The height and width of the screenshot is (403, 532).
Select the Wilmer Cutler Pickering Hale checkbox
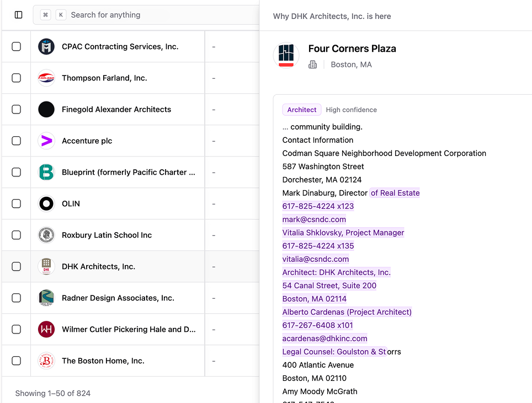coord(17,330)
